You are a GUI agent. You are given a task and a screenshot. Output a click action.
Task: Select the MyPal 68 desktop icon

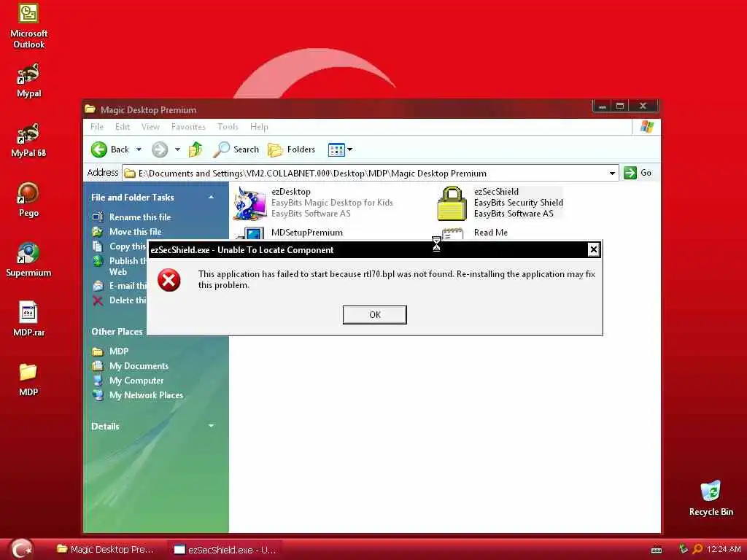[x=28, y=140]
